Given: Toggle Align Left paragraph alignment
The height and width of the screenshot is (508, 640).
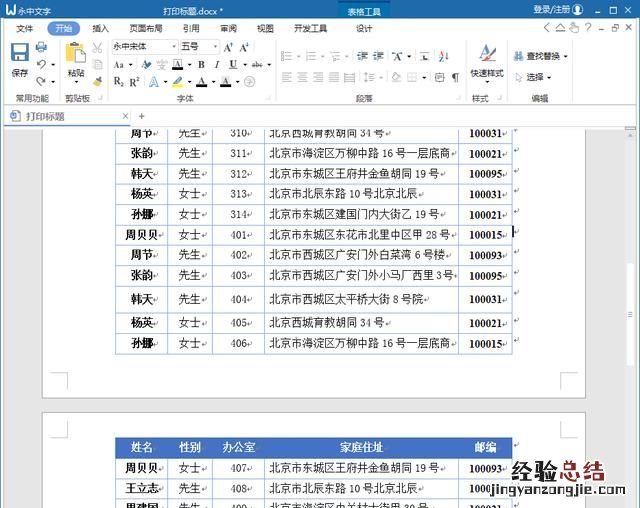Looking at the screenshot, I should point(287,77).
